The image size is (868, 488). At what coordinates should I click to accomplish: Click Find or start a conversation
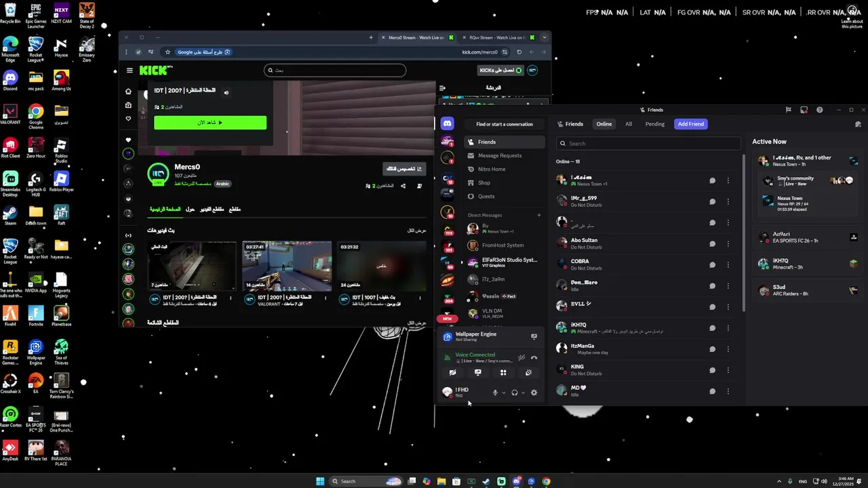(x=505, y=124)
